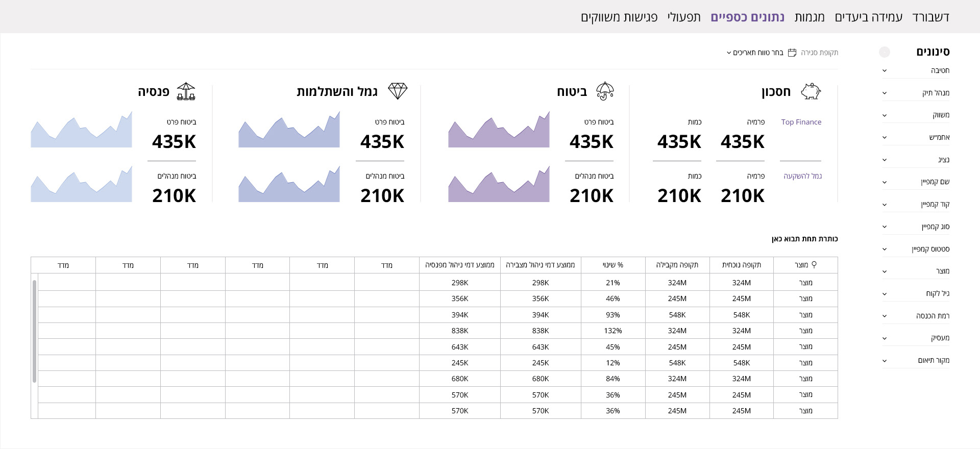
Task: Click the diamond icon beside גמל והשתלמות
Action: [x=398, y=91]
